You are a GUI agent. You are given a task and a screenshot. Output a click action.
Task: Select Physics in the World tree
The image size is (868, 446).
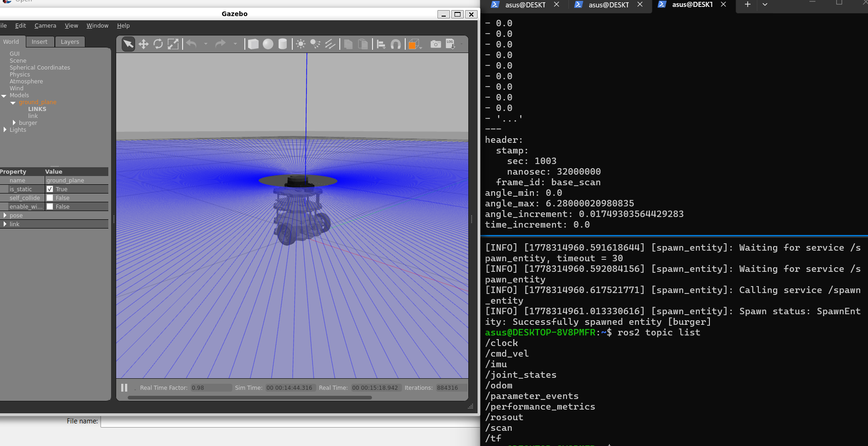[20, 74]
